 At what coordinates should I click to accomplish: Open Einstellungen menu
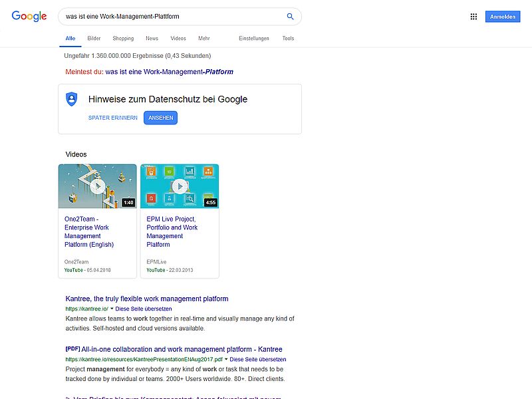254,39
